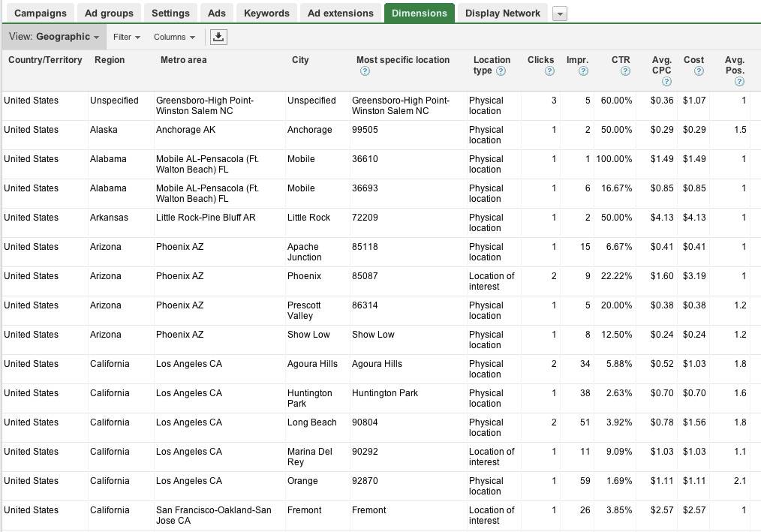Image resolution: width=761 pixels, height=532 pixels.
Task: Sort by Clicks column header
Action: point(540,60)
